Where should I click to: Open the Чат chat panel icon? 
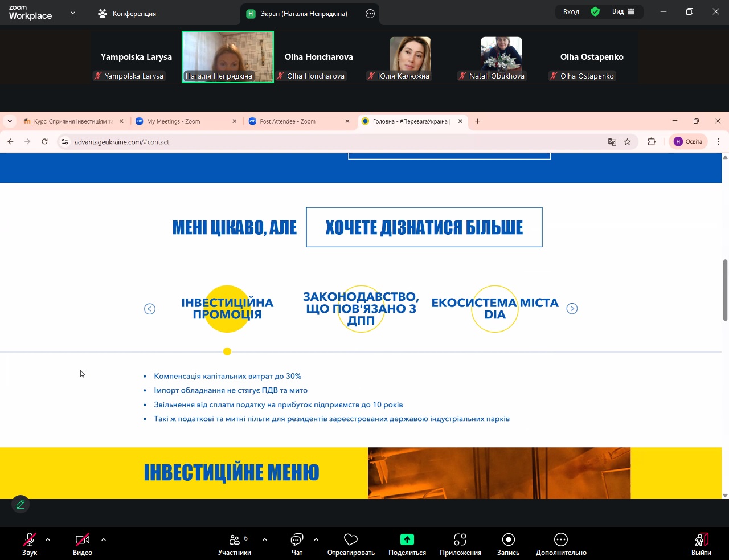297,539
